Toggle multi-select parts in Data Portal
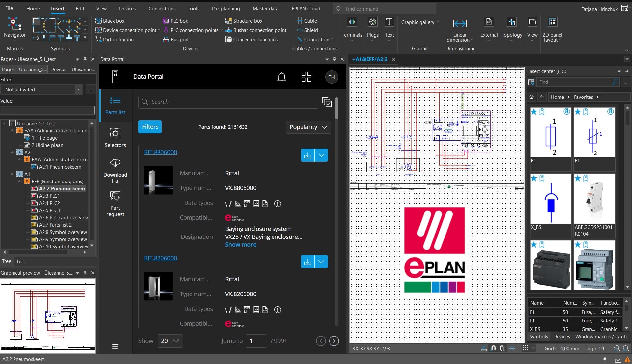The height and width of the screenshot is (364, 632). 327,102
